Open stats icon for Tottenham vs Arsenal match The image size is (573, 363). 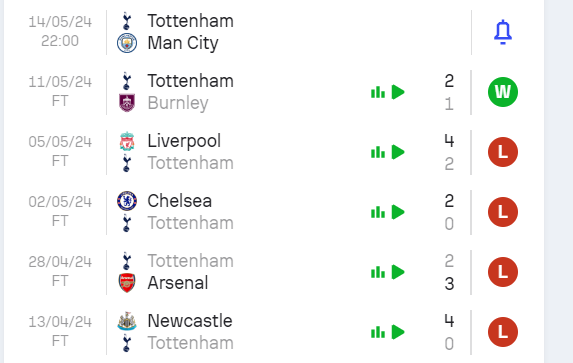(378, 272)
